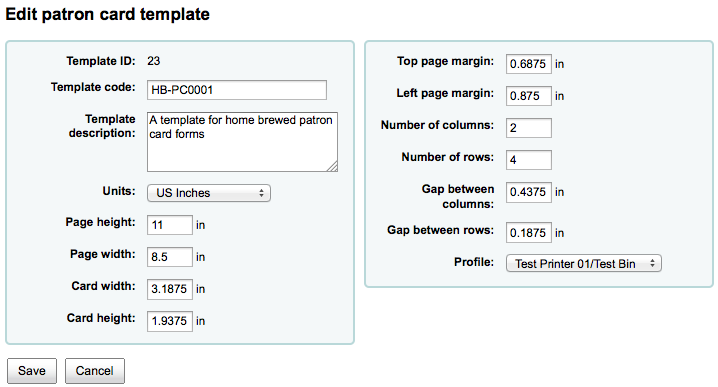
Task: Click the Profile dropdown arrow indicator
Action: click(x=653, y=263)
